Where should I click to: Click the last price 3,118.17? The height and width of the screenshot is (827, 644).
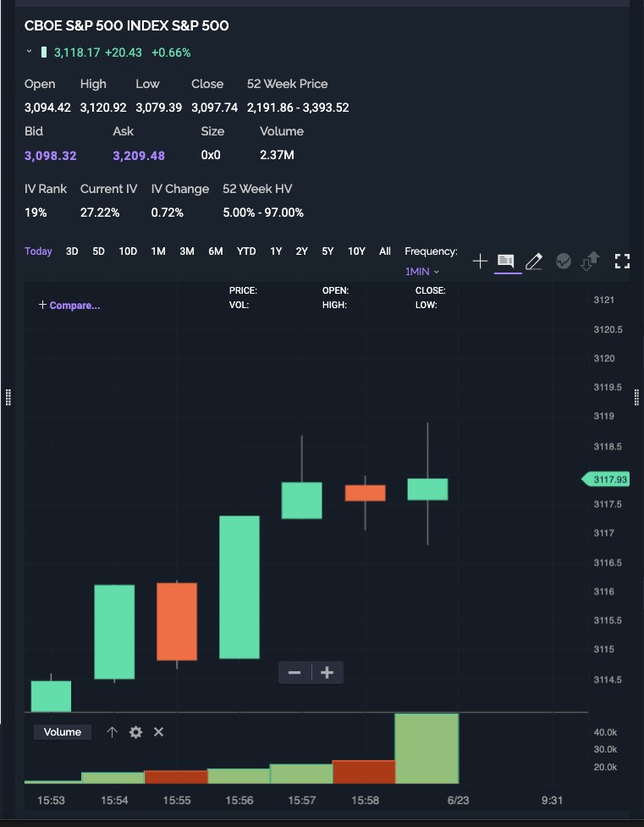pos(77,52)
